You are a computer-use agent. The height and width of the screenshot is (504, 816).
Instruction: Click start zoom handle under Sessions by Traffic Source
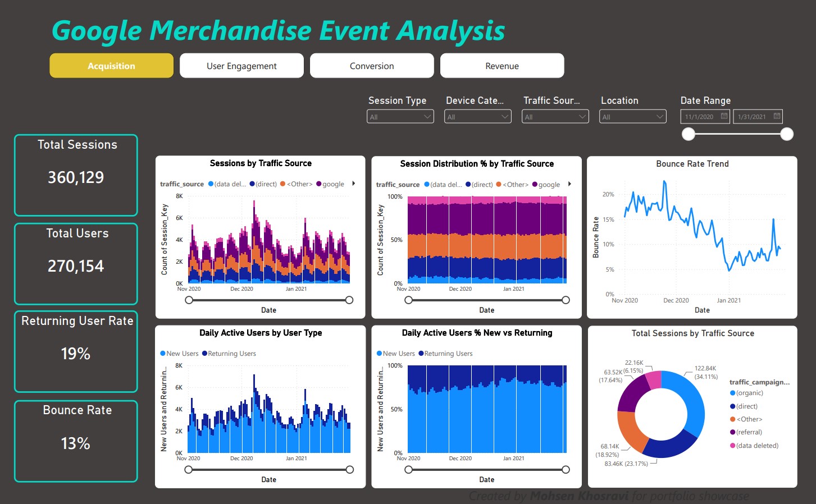[x=189, y=300]
